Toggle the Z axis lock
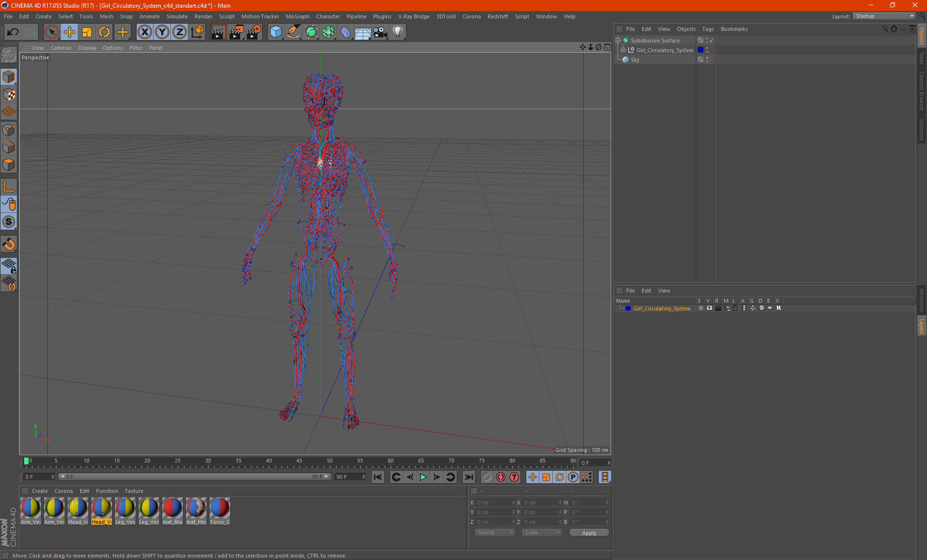 pyautogui.click(x=180, y=32)
